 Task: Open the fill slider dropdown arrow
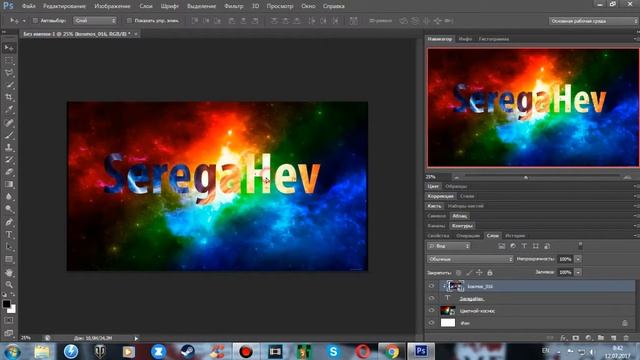(578, 272)
